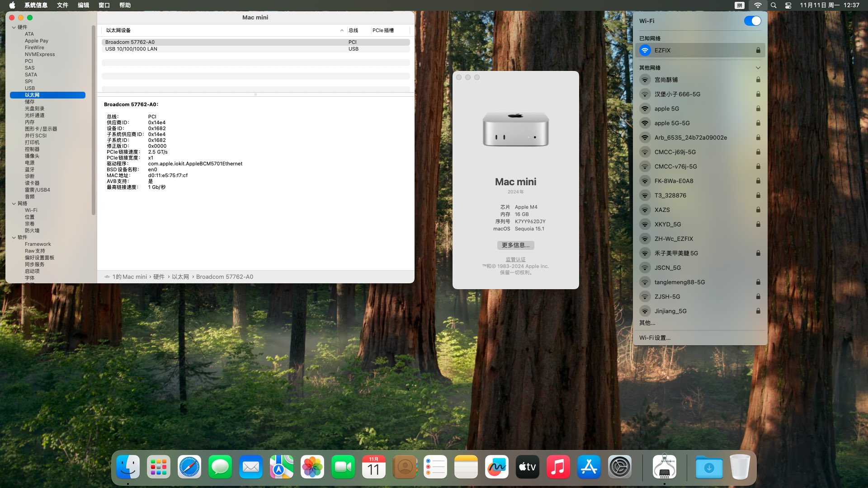Collapse the 硬件 sidebar group
Viewport: 868px width, 488px height.
point(14,27)
